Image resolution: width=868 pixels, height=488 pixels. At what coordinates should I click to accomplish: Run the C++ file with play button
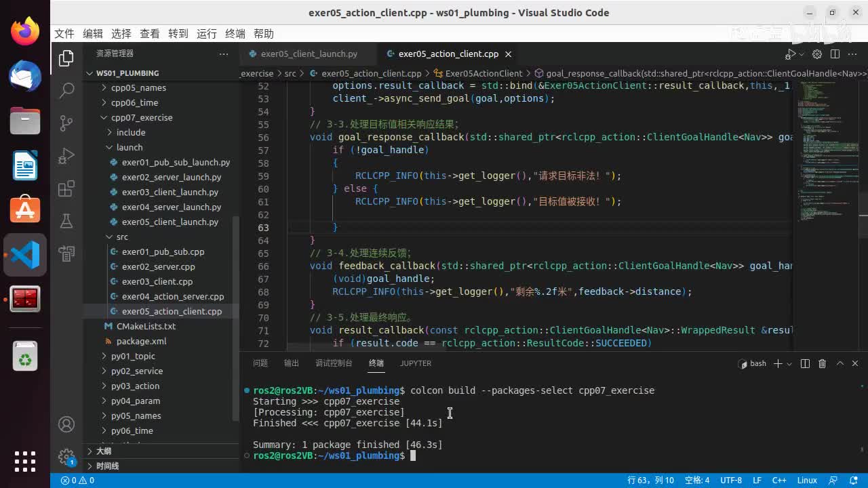tap(790, 54)
